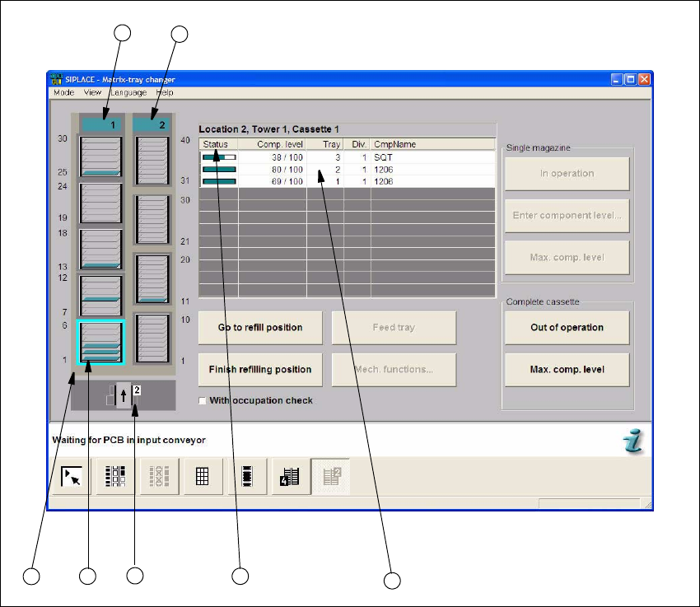The image size is (700, 607).
Task: Click the arrow pointer toolbar icon
Action: click(x=71, y=478)
